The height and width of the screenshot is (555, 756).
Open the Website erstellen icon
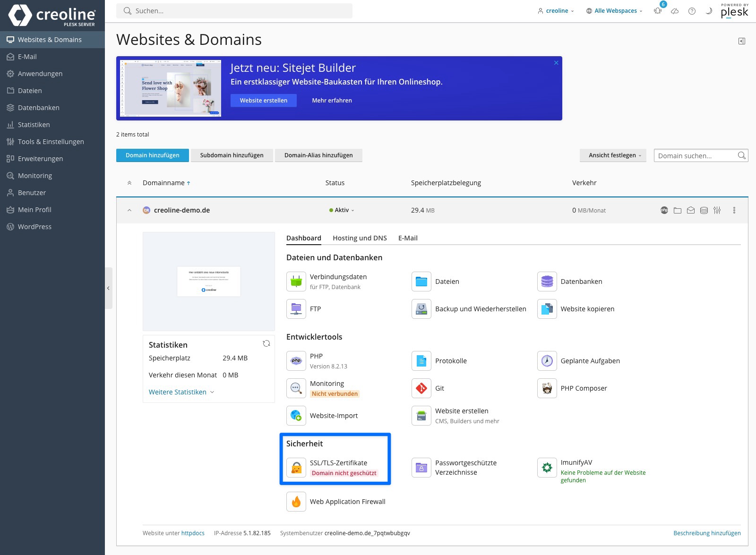(x=421, y=416)
